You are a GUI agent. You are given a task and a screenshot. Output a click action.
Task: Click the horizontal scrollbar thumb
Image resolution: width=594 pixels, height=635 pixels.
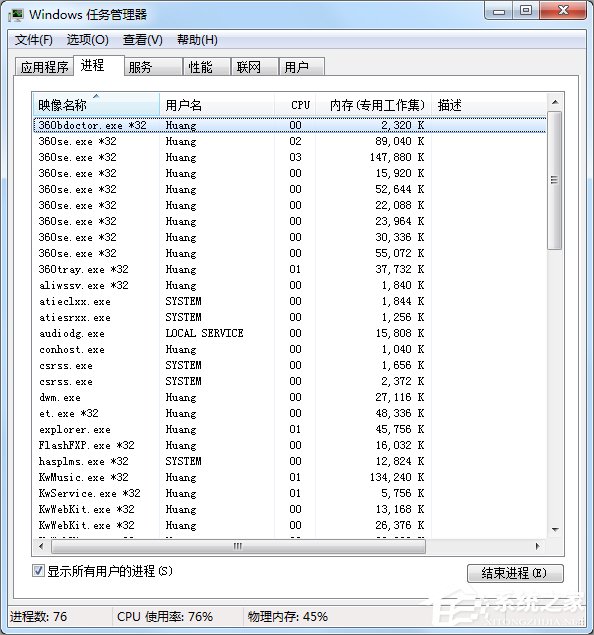(238, 546)
